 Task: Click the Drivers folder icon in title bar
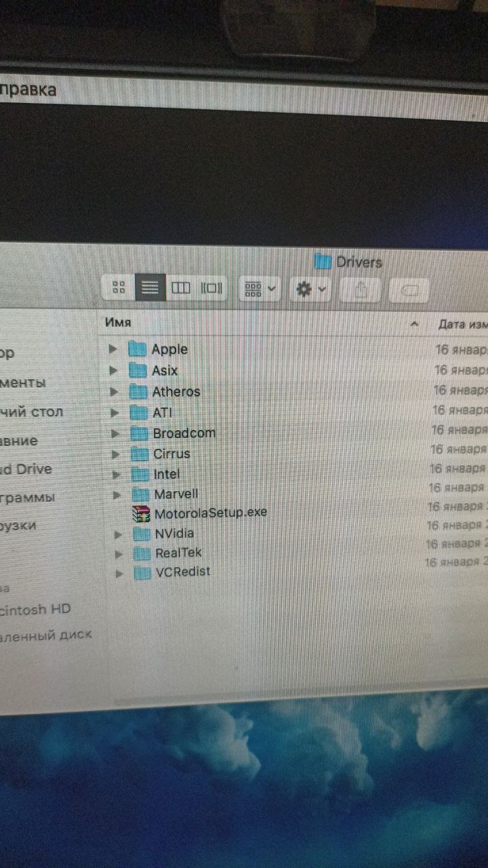(x=323, y=261)
